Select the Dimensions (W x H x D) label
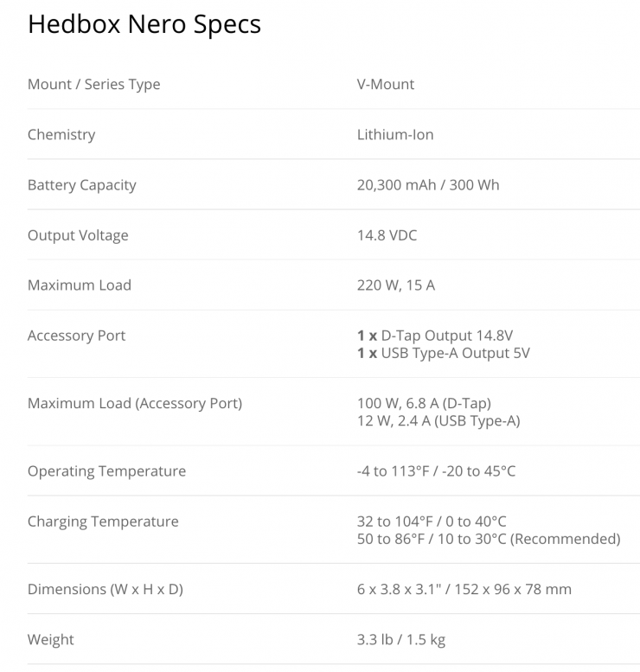The image size is (640, 672). tap(105, 590)
